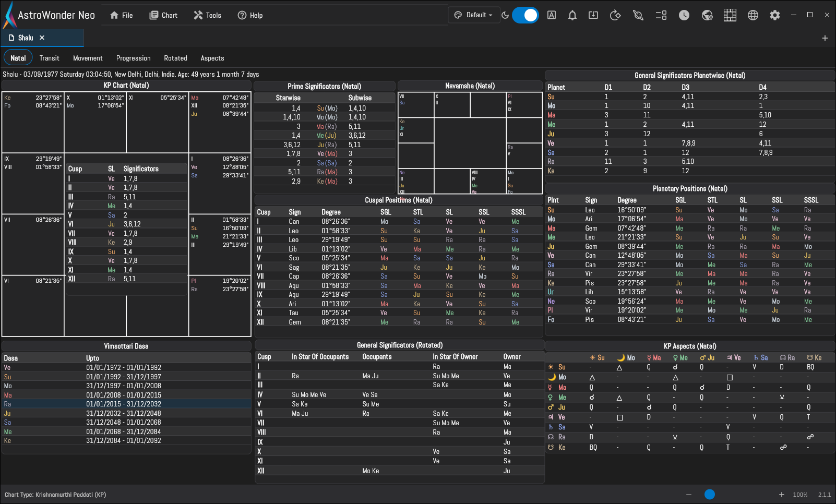Toggle the dark mode switch

click(x=525, y=15)
